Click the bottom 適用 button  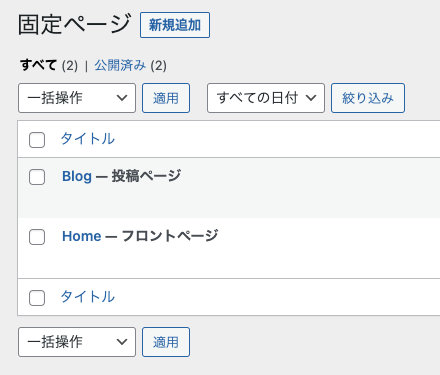pos(166,342)
